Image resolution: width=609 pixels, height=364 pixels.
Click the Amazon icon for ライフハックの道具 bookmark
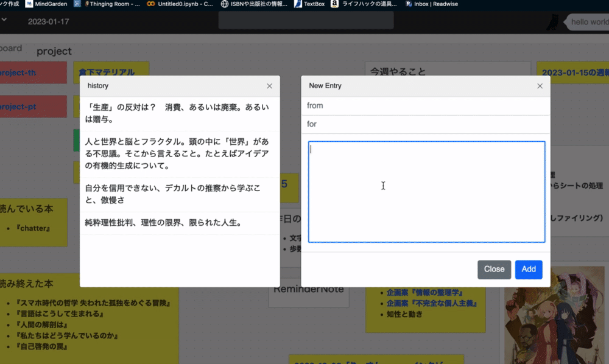point(334,4)
